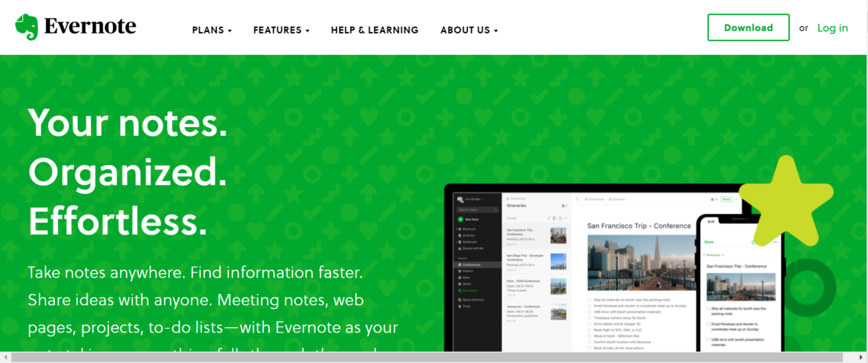Expand the FEATURES dropdown menu
Image resolution: width=868 pixels, height=363 pixels.
pyautogui.click(x=281, y=30)
